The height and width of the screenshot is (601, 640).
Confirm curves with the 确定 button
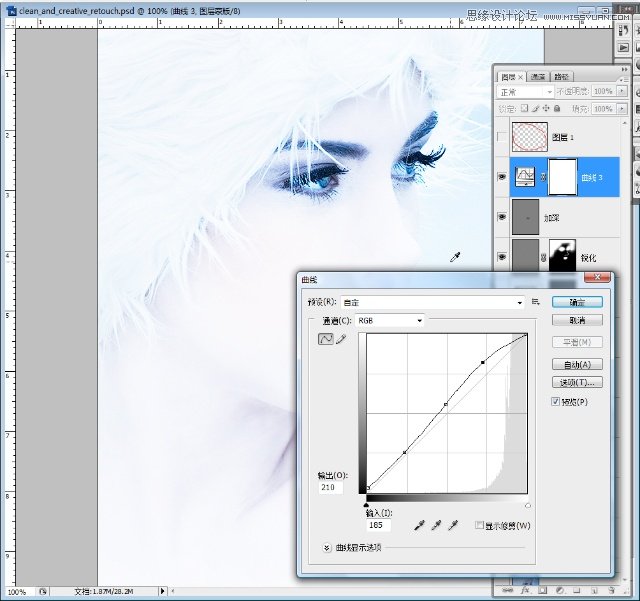[577, 302]
